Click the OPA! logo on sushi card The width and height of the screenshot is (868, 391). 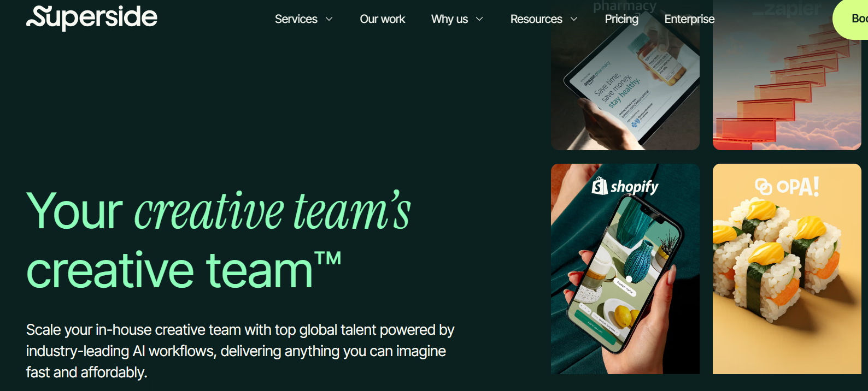pyautogui.click(x=787, y=186)
